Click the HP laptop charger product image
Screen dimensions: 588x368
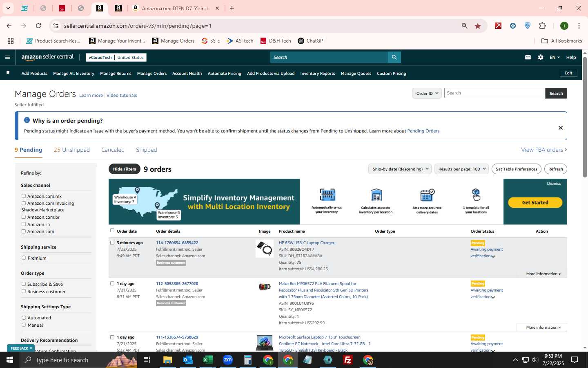265,249
